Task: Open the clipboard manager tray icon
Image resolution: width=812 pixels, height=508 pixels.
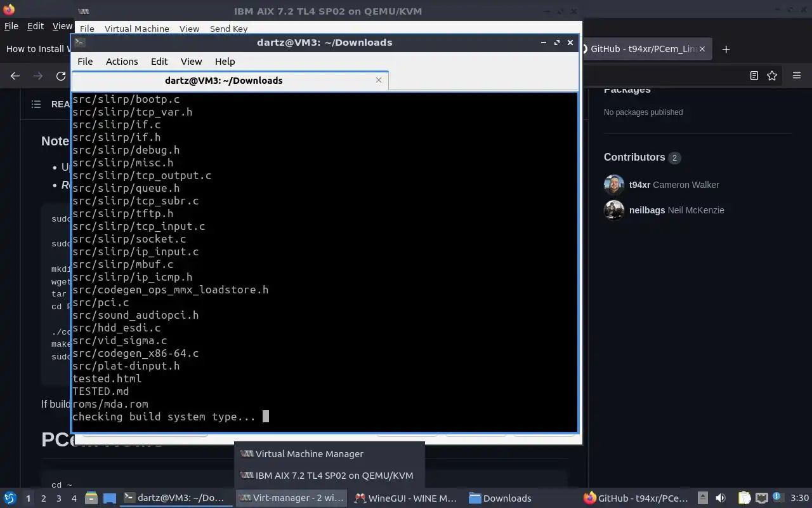Action: click(x=744, y=498)
